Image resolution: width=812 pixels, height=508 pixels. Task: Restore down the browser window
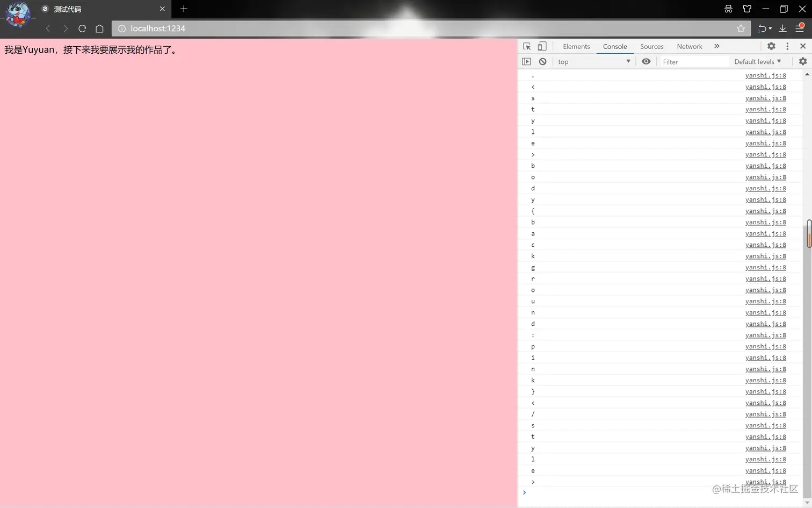tap(784, 9)
